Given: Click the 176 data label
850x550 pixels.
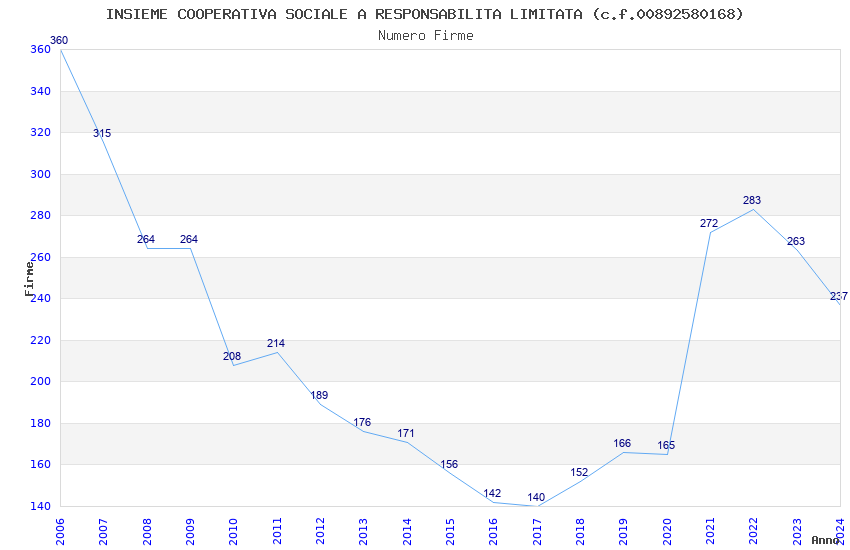Looking at the screenshot, I should click(362, 422).
